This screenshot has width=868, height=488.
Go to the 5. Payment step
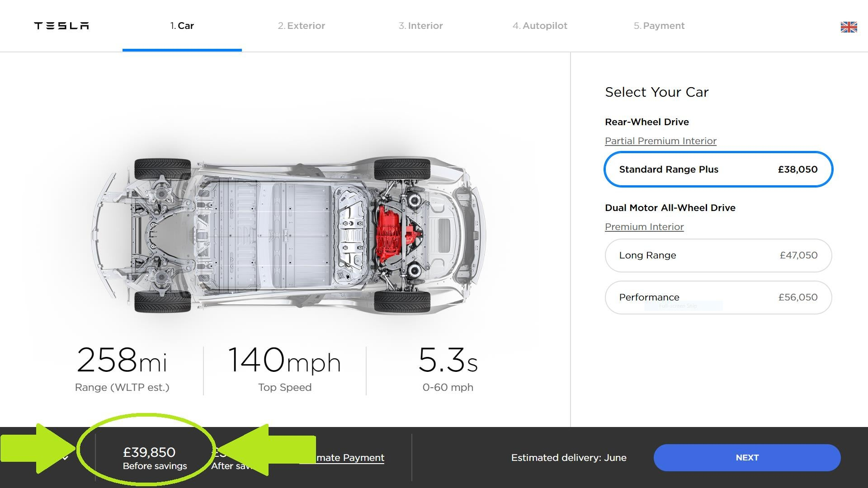click(659, 26)
